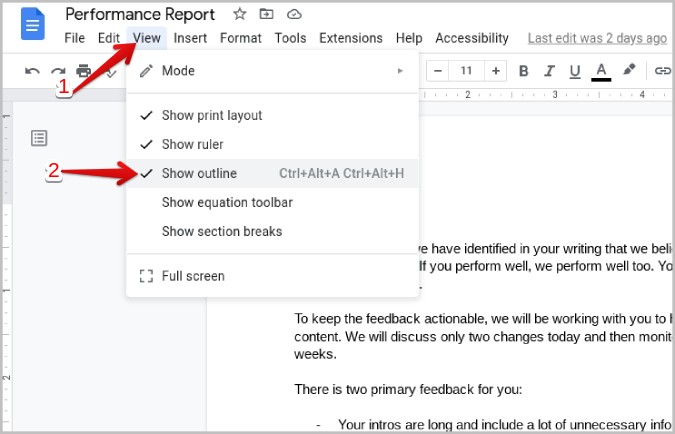Screen dimensions: 675x434
Task: Insert a link from the toolbar
Action: (663, 71)
